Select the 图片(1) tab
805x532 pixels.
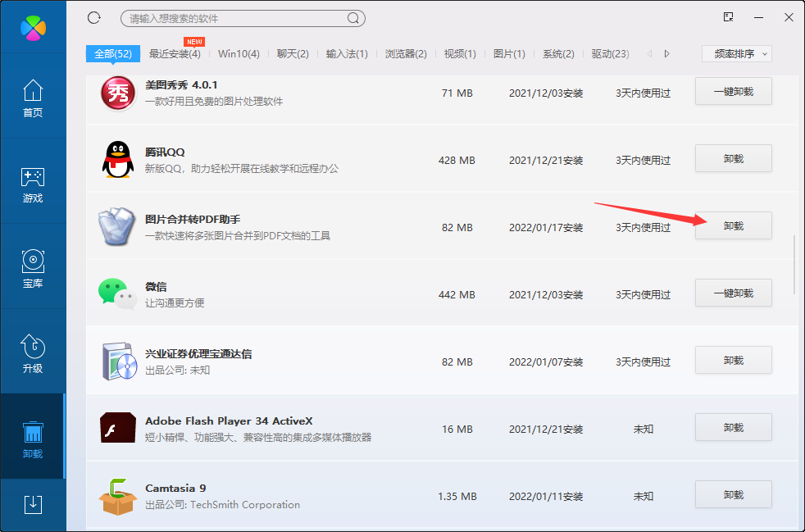click(x=509, y=53)
